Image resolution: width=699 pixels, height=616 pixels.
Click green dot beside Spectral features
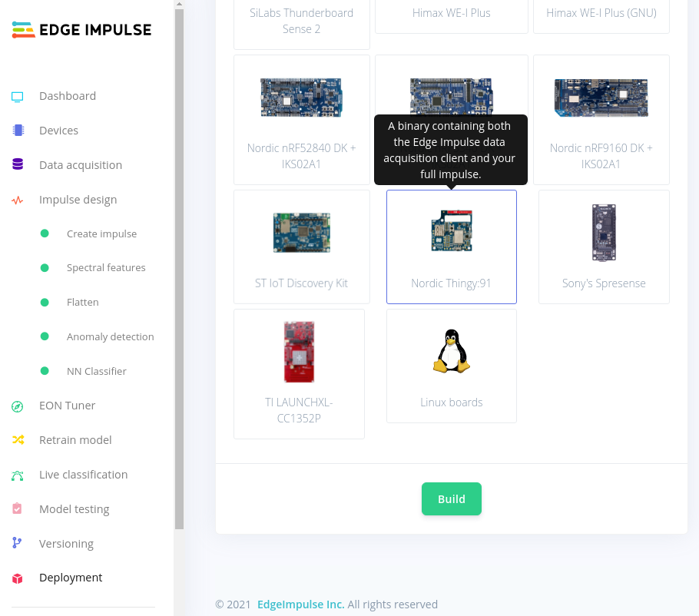(45, 268)
